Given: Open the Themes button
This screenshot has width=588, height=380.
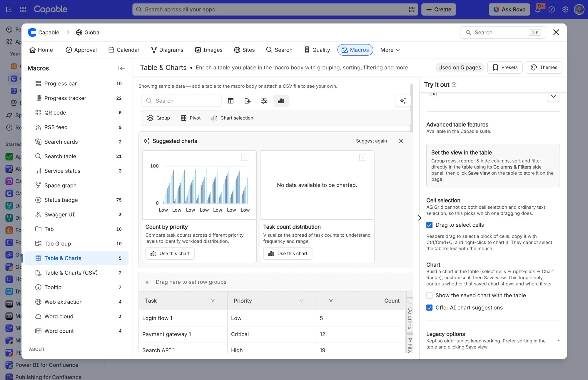Looking at the screenshot, I should (x=544, y=67).
